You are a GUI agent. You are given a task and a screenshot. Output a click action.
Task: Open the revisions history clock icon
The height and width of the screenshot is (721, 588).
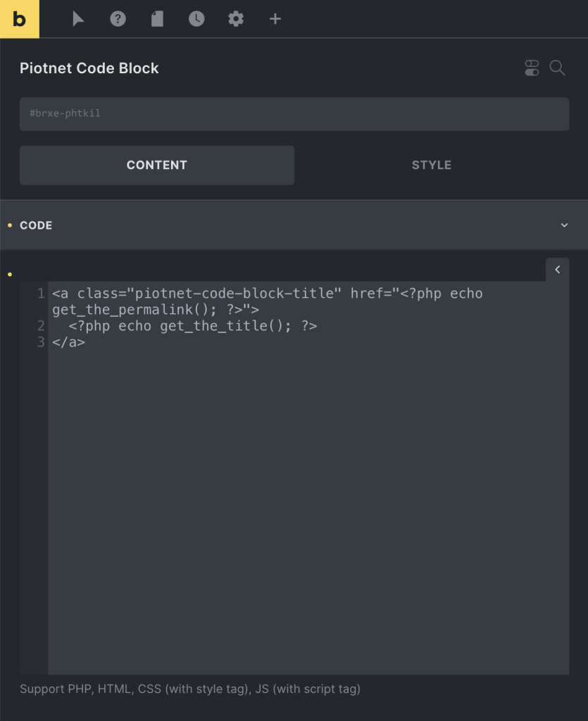click(196, 19)
